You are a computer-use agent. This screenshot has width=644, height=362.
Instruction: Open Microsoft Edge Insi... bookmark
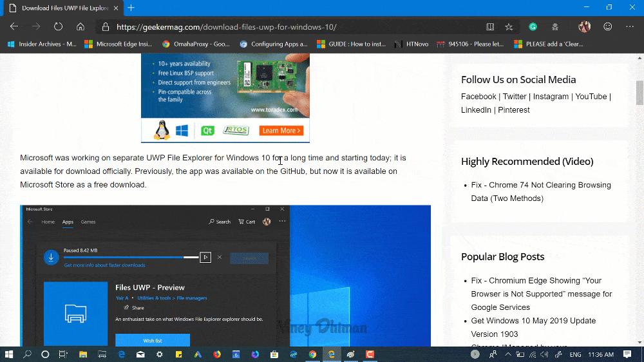click(118, 44)
